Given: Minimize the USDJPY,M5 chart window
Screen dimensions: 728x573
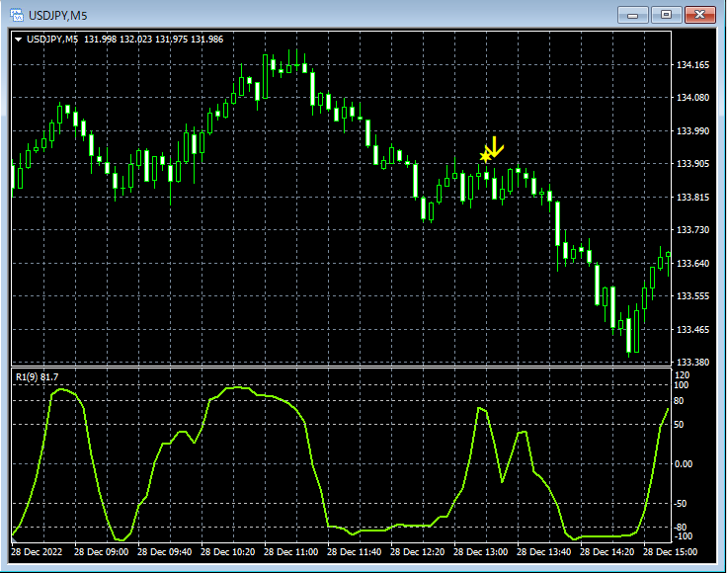Looking at the screenshot, I should [632, 16].
